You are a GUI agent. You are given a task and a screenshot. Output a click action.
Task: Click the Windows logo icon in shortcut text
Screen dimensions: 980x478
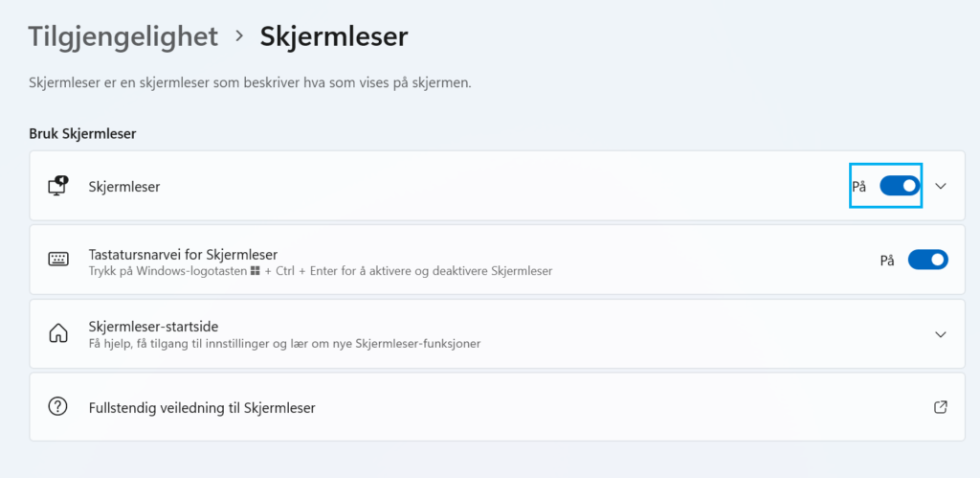256,272
